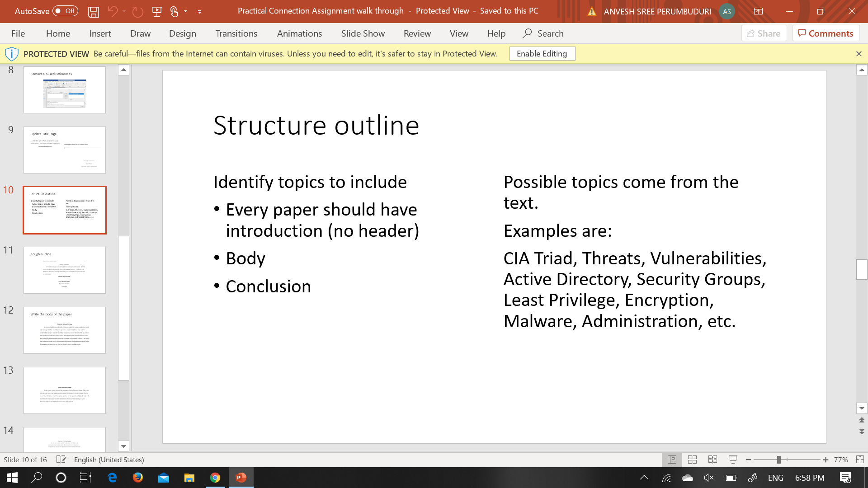Select slide 12 thumbnail Write the body
This screenshot has height=488, width=868.
(65, 330)
